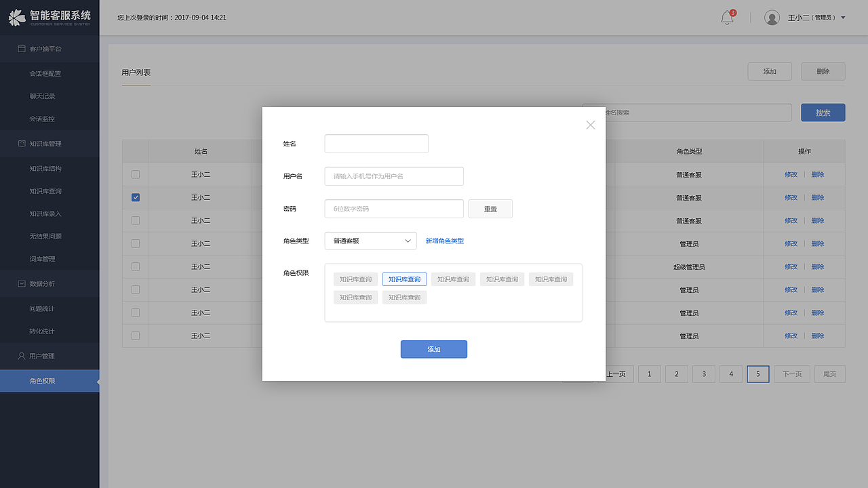Click the 操作 column header
The image size is (868, 488).
pos(804,152)
